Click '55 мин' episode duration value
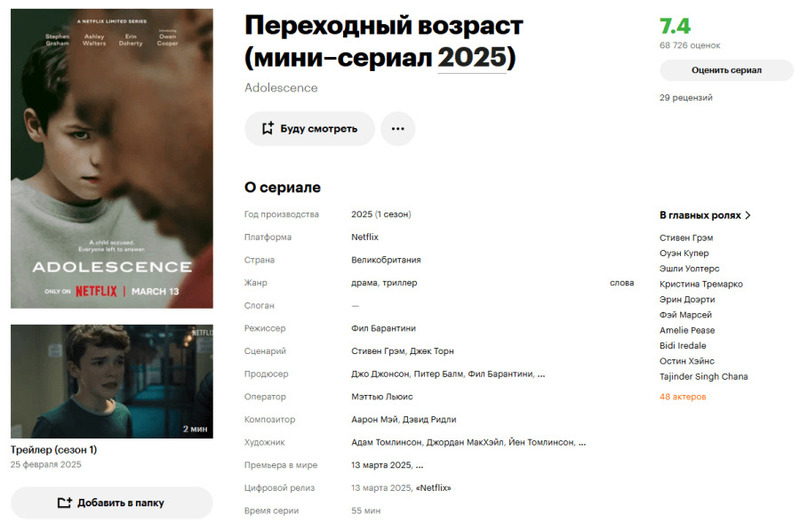800x523 pixels. pos(366,511)
